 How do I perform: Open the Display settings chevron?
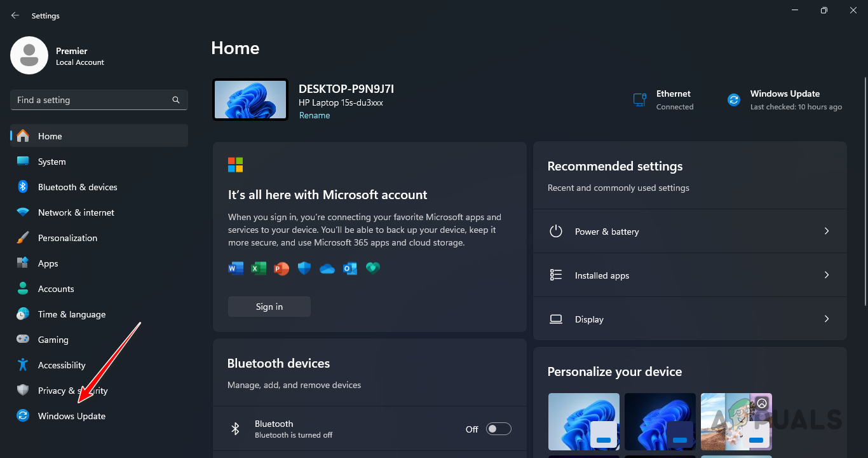coord(826,319)
